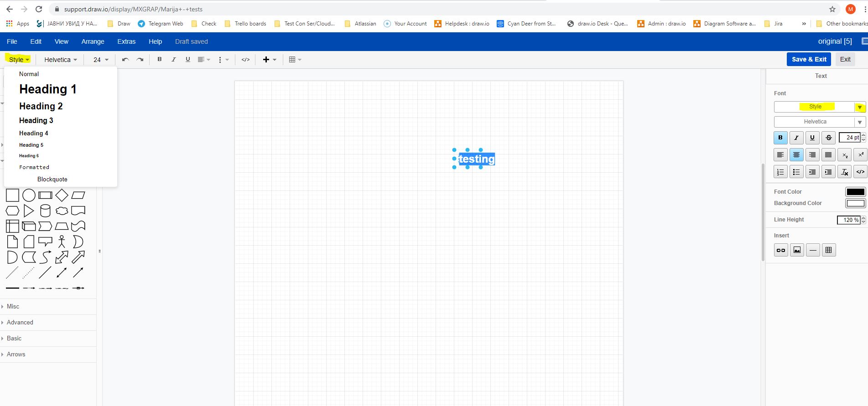Viewport: 868px width, 406px height.
Task: Open the toolbar Helvetica font dropdown
Action: click(61, 60)
